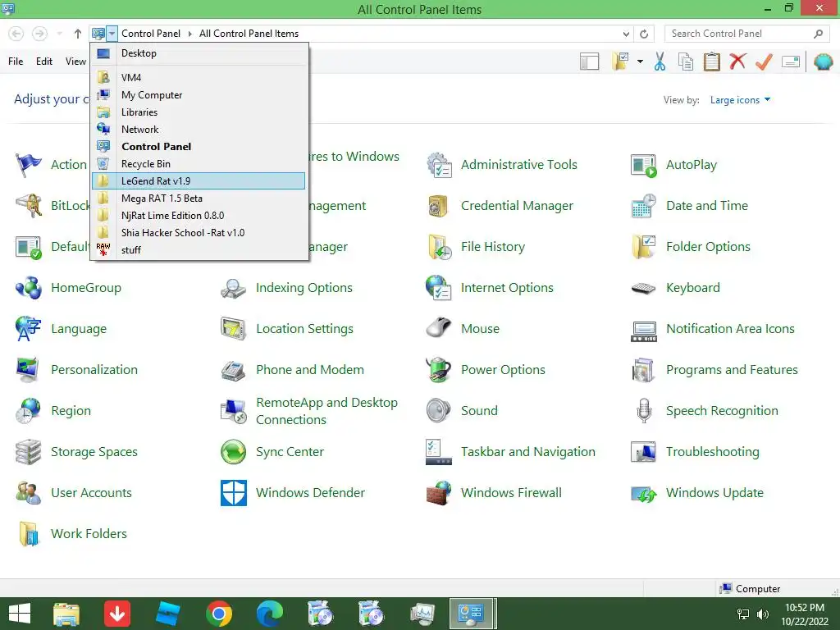Choose Recycle Bin in the dropdown list

coord(199,164)
